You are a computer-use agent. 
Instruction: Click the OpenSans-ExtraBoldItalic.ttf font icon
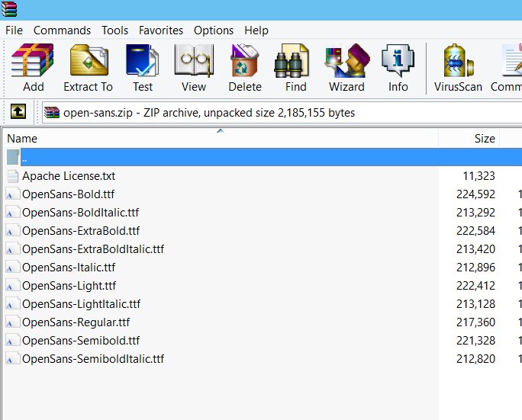pyautogui.click(x=13, y=249)
